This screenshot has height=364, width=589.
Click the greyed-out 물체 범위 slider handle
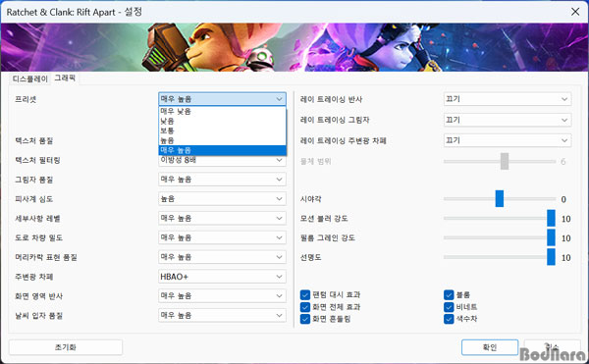point(505,161)
